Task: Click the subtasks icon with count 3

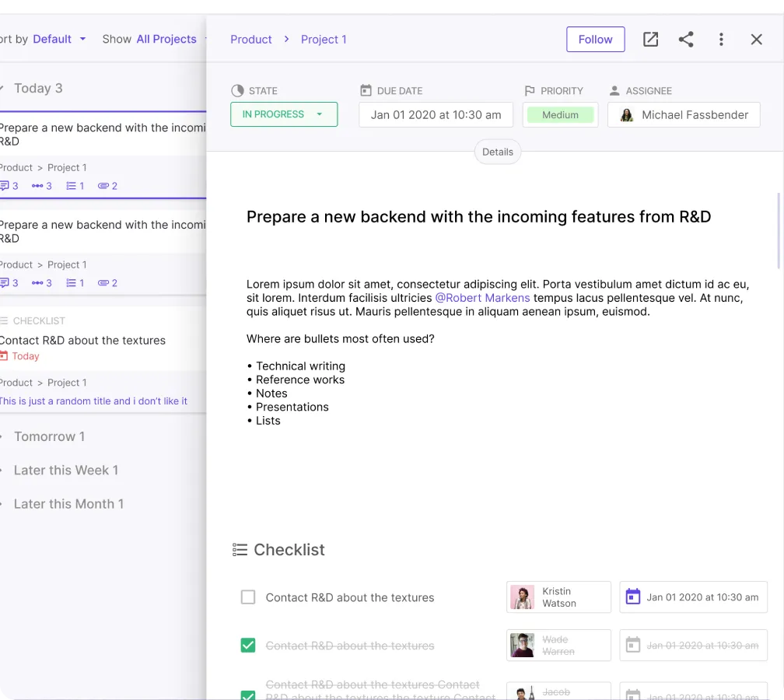Action: (x=37, y=186)
